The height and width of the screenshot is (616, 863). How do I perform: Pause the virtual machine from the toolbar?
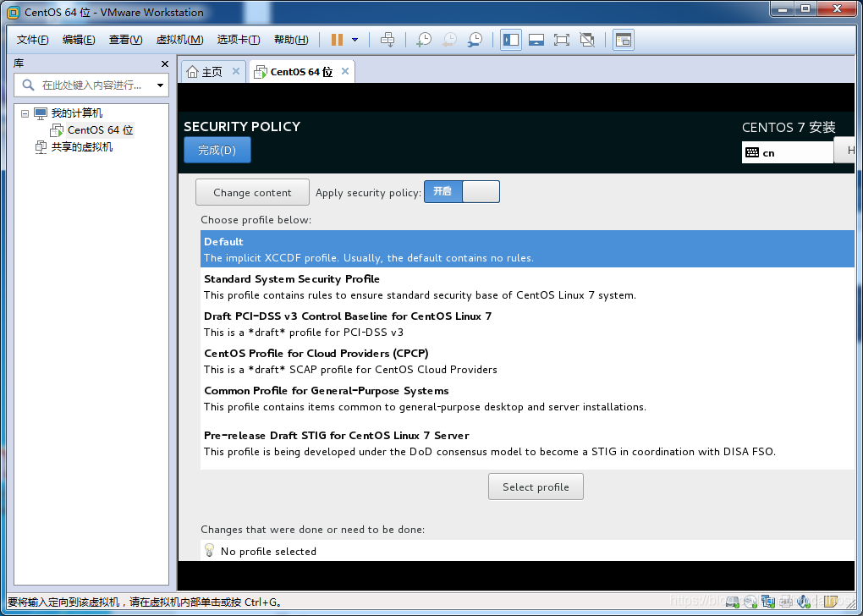coord(338,40)
